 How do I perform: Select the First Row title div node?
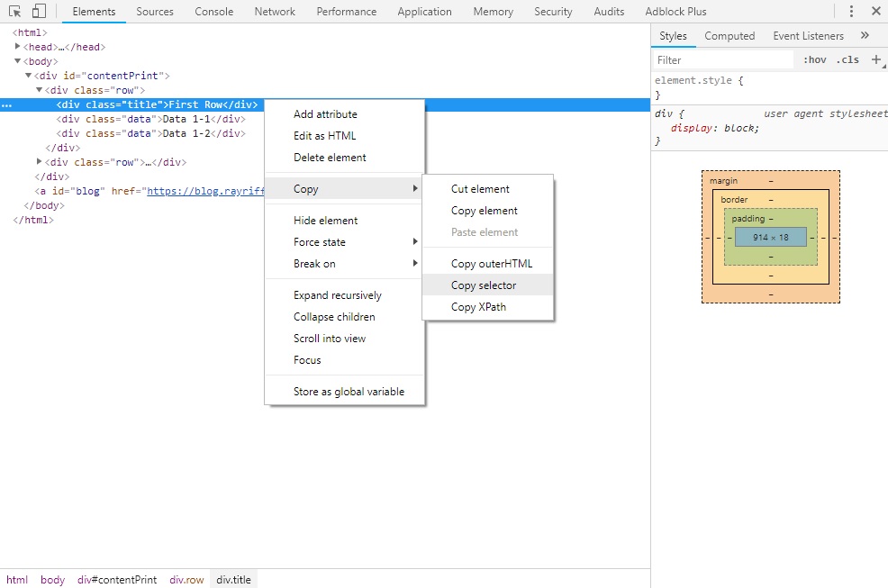pyautogui.click(x=157, y=104)
